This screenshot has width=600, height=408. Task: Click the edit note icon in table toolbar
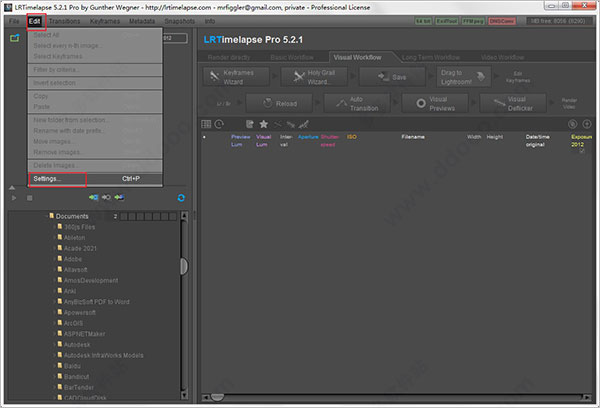pos(249,124)
